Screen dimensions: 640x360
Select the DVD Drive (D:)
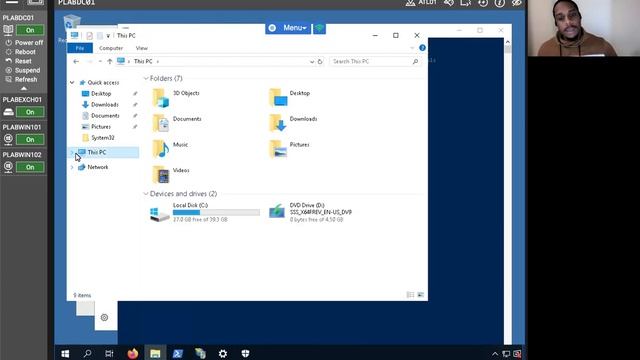coord(310,212)
